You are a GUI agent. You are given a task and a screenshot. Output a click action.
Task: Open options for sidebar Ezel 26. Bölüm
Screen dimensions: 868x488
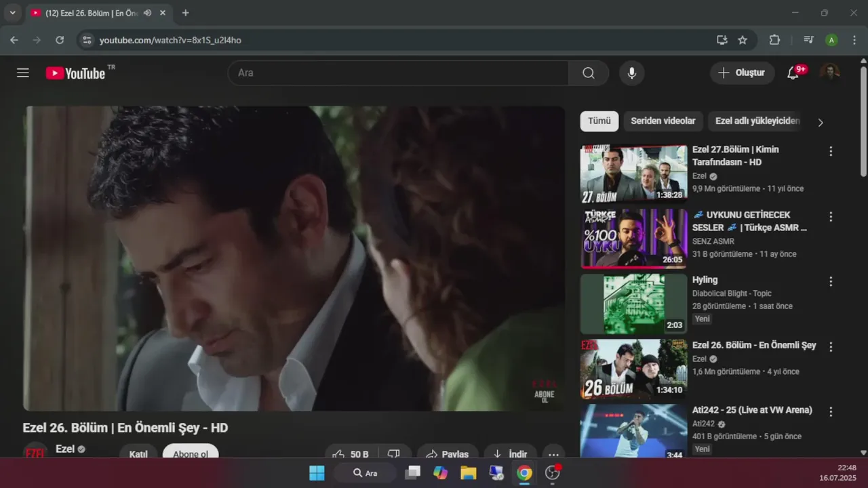pyautogui.click(x=831, y=346)
